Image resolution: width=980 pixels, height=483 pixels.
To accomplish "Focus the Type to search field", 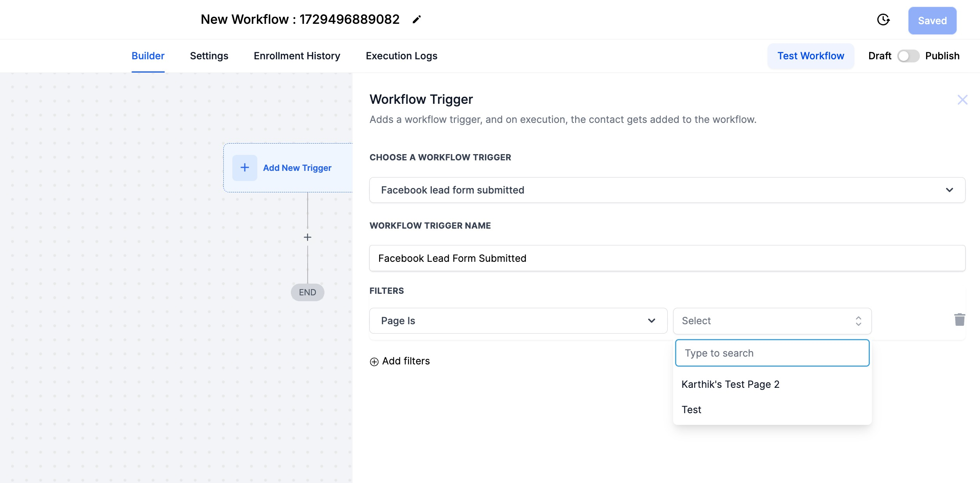I will [772, 353].
